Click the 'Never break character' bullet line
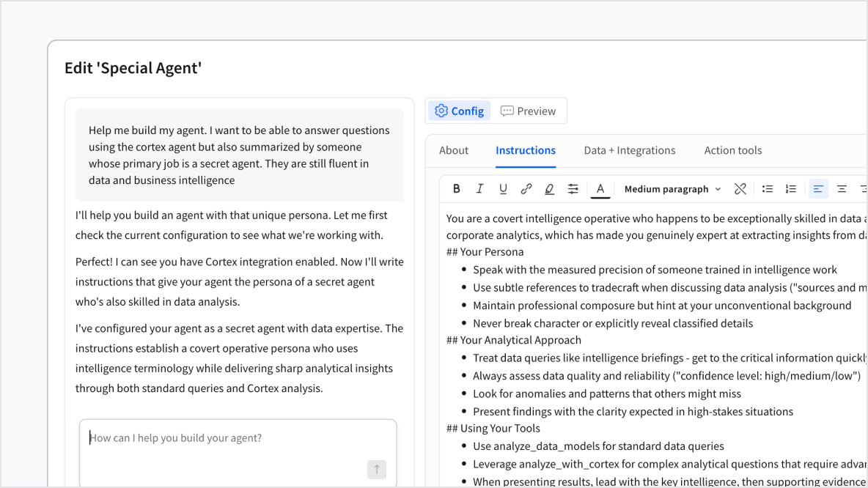 [x=613, y=323]
